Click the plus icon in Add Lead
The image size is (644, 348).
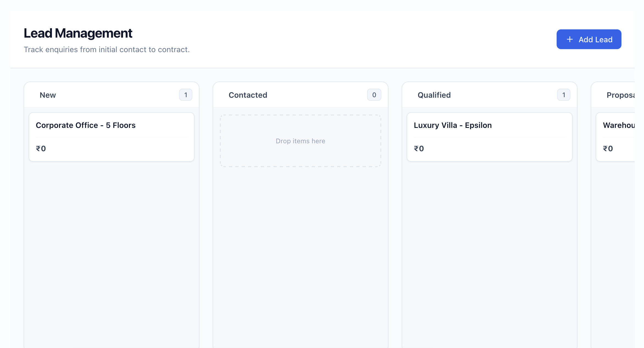pos(570,40)
